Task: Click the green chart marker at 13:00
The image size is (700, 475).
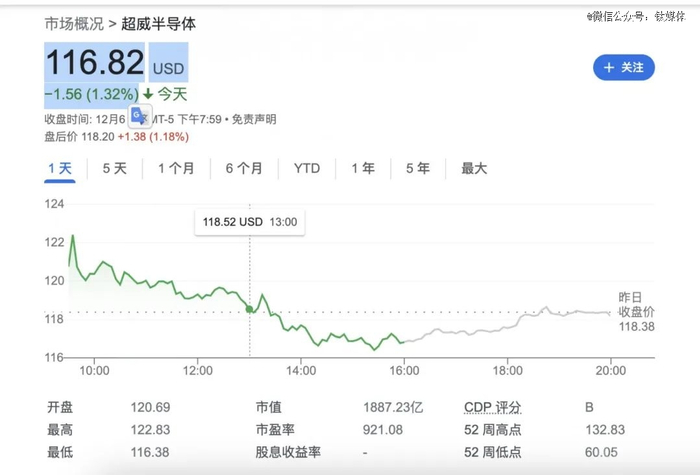Action: 250,309
